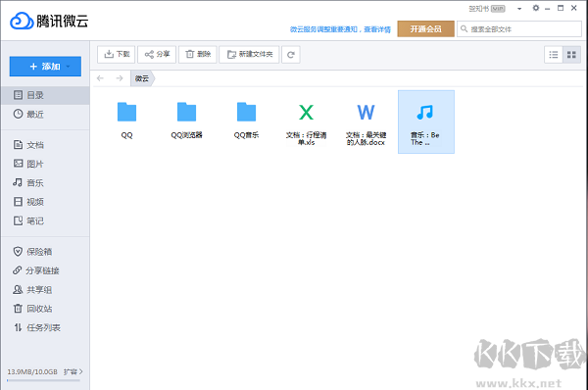Switch to grid thumbnail view
This screenshot has height=390, width=588.
pyautogui.click(x=571, y=55)
